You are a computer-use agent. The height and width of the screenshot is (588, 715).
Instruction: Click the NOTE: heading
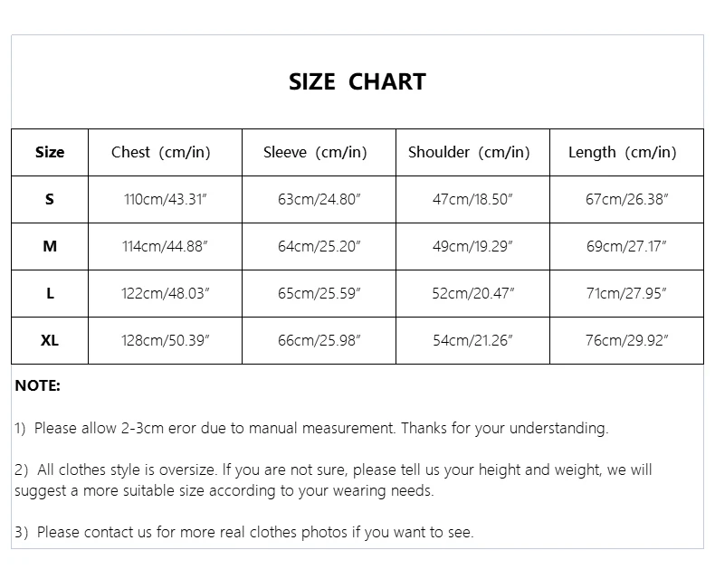37,385
